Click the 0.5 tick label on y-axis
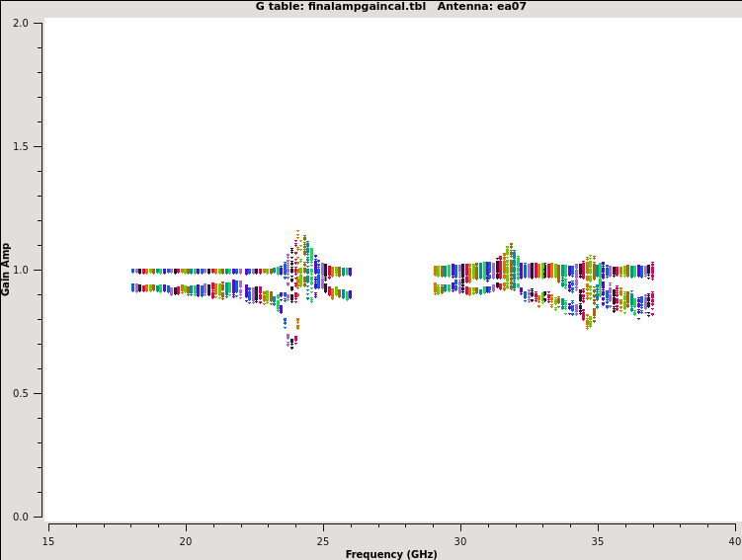 (x=20, y=393)
